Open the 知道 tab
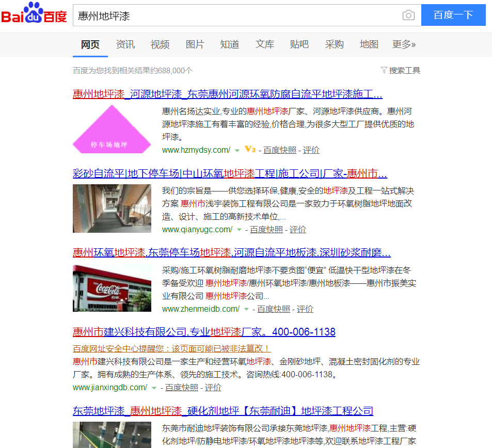The image size is (492, 448). 230,44
